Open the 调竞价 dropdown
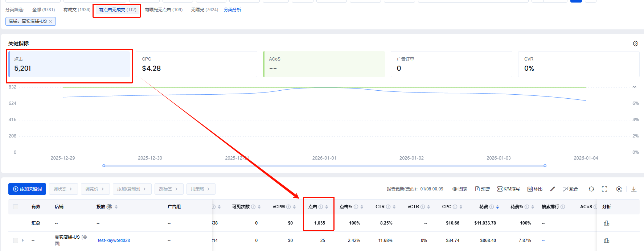644x251 pixels. click(95, 189)
